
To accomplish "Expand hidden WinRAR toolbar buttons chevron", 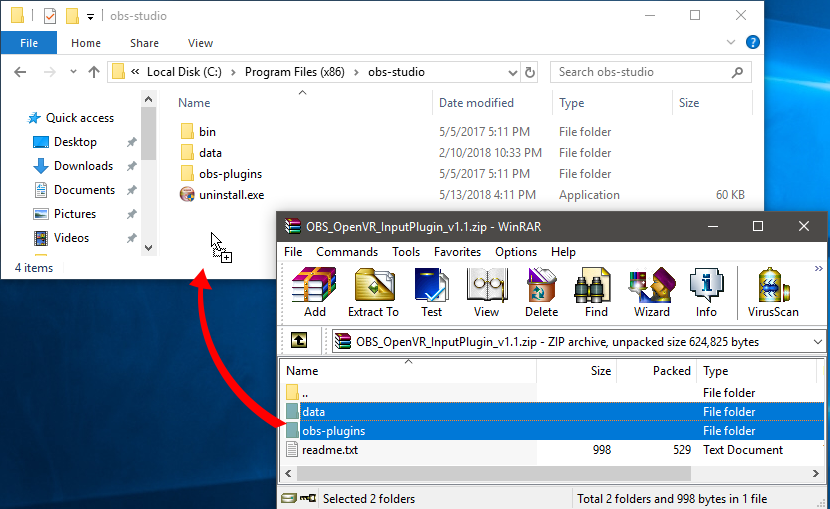I will pos(818,269).
